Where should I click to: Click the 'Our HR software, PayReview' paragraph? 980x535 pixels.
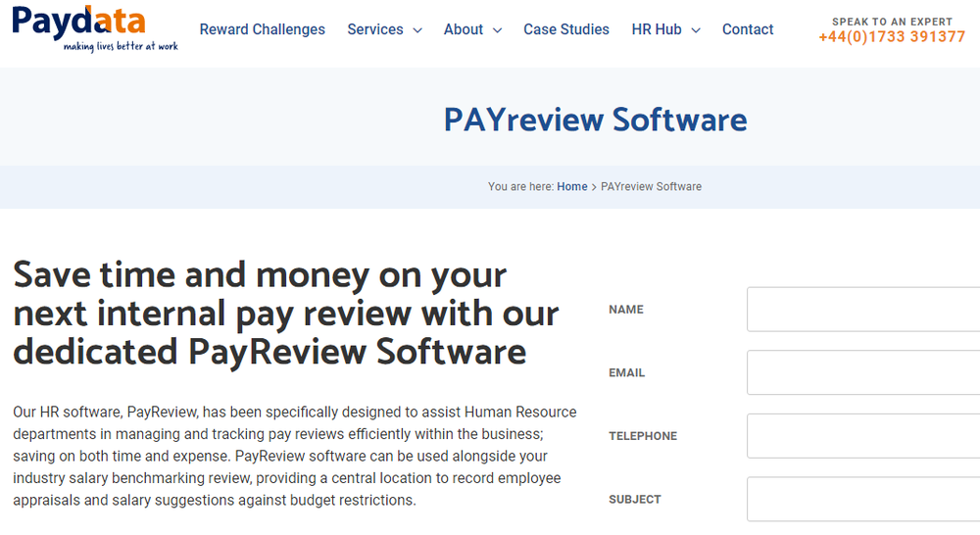(x=294, y=457)
